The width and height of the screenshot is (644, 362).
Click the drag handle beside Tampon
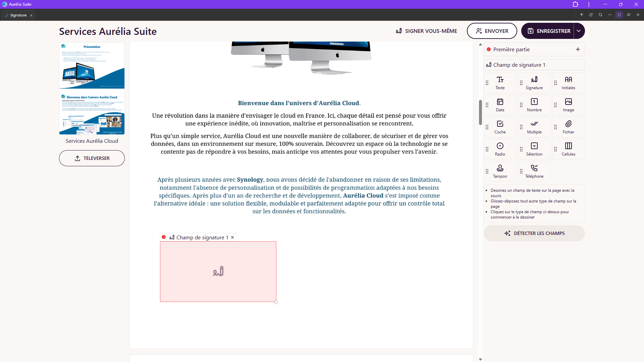(487, 171)
